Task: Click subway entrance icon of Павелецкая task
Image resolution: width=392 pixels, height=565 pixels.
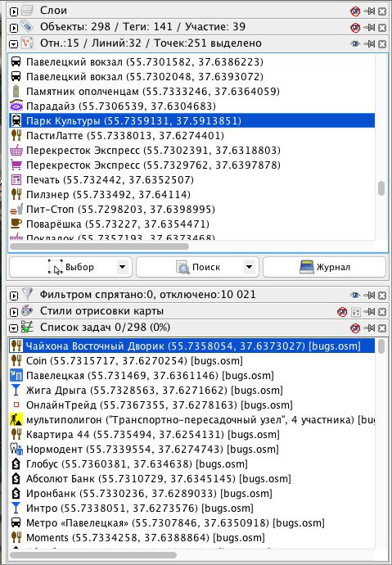Action: 16,376
